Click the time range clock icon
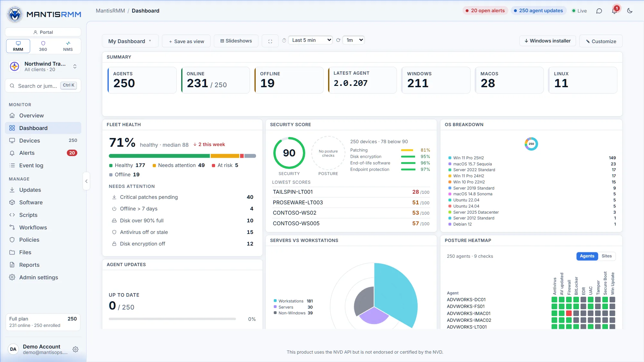The width and height of the screenshot is (644, 362). (x=284, y=40)
